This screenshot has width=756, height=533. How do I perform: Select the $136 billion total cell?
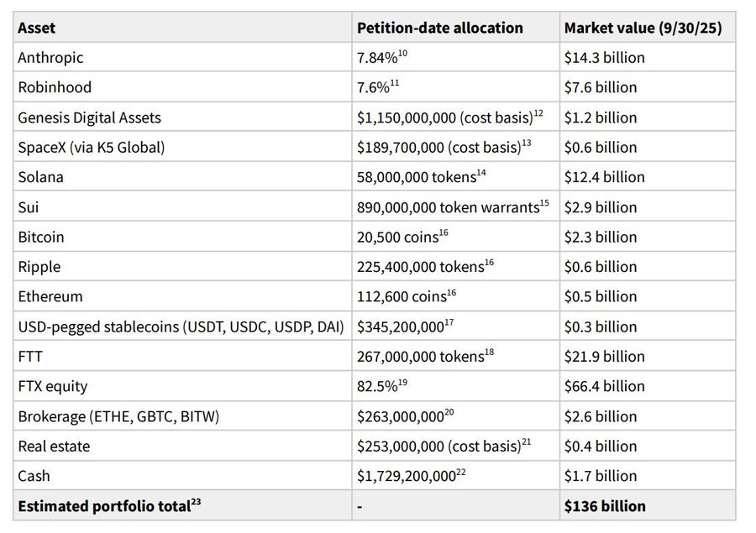click(605, 506)
